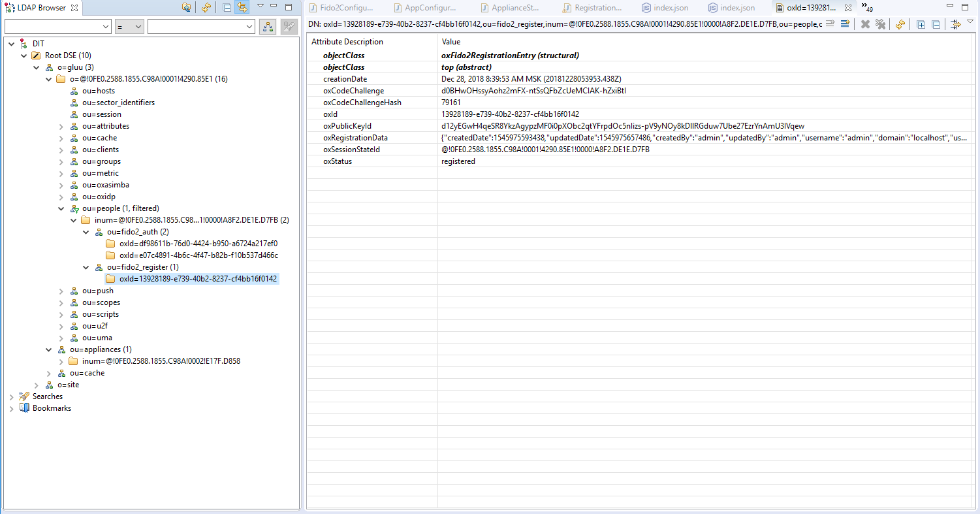Reload attributes in the entry editor
The width and height of the screenshot is (980, 514).
(x=900, y=24)
